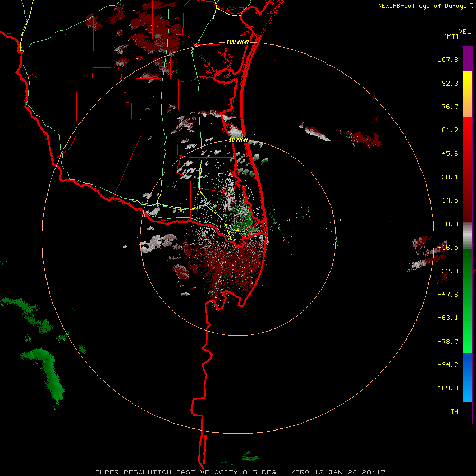Click the VEL legend title

464,32
